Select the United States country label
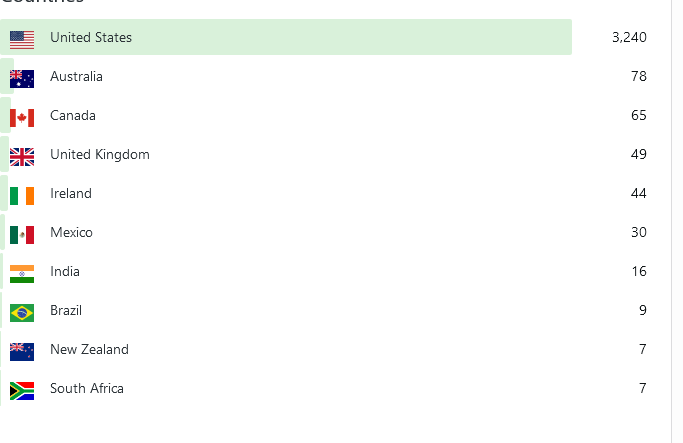The height and width of the screenshot is (443, 683). pyautogui.click(x=91, y=38)
